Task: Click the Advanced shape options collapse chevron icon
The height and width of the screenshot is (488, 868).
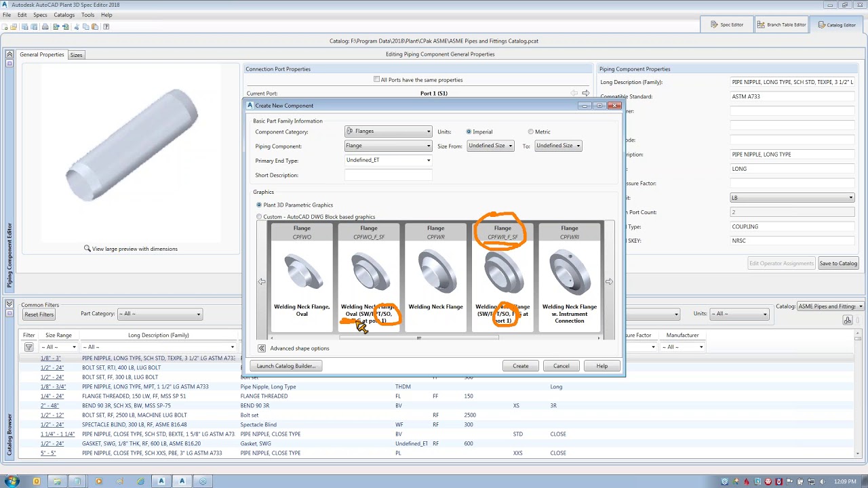Action: 262,348
